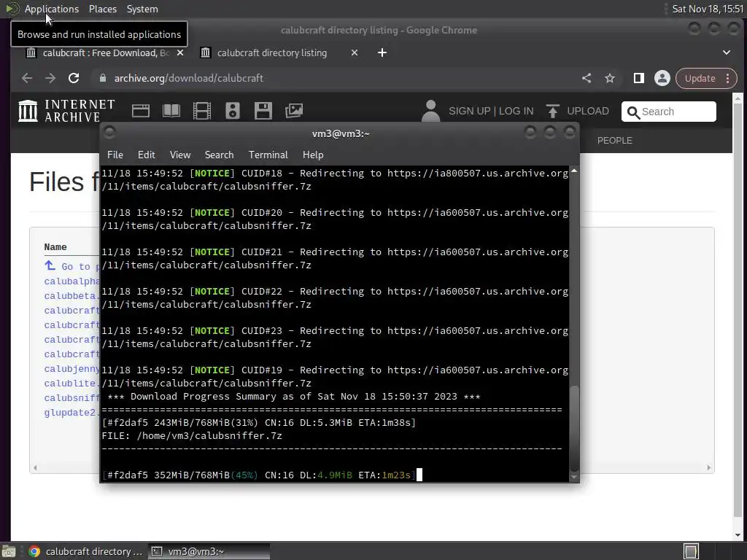The image size is (747, 560).
Task: Expand Chrome tab search chevron
Action: tap(727, 52)
